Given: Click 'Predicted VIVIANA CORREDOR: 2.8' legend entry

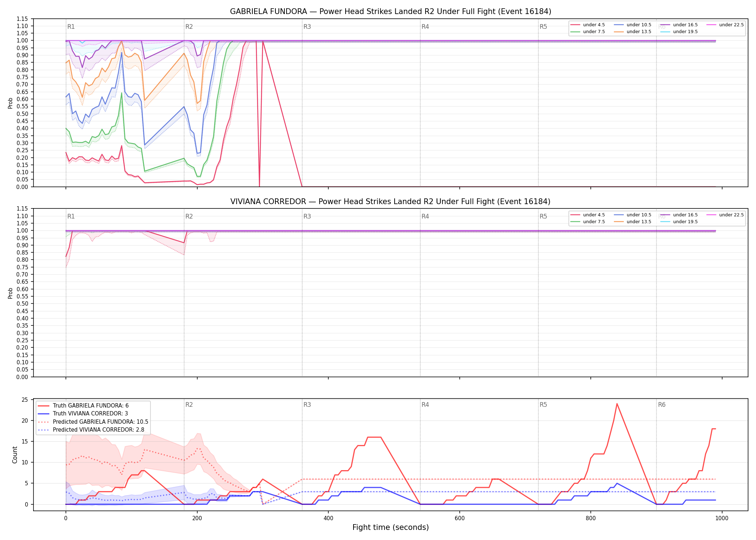Looking at the screenshot, I should tap(91, 430).
